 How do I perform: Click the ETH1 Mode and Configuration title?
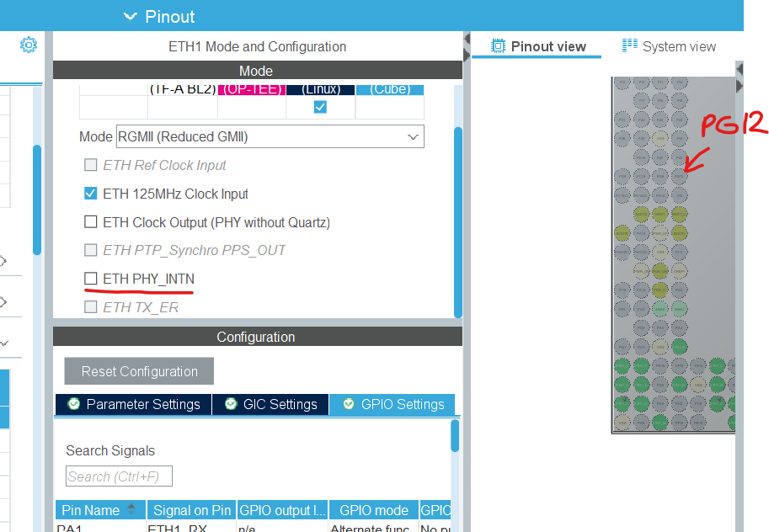coord(258,46)
